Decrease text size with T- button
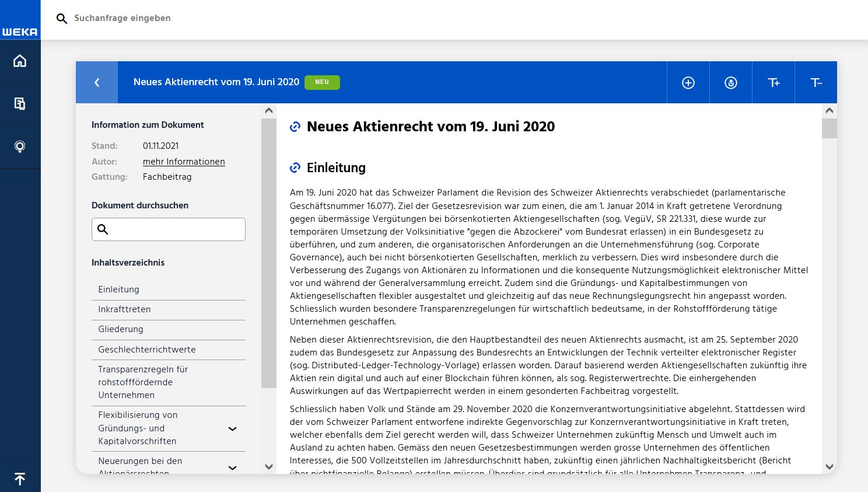This screenshot has width=868, height=492. [816, 83]
